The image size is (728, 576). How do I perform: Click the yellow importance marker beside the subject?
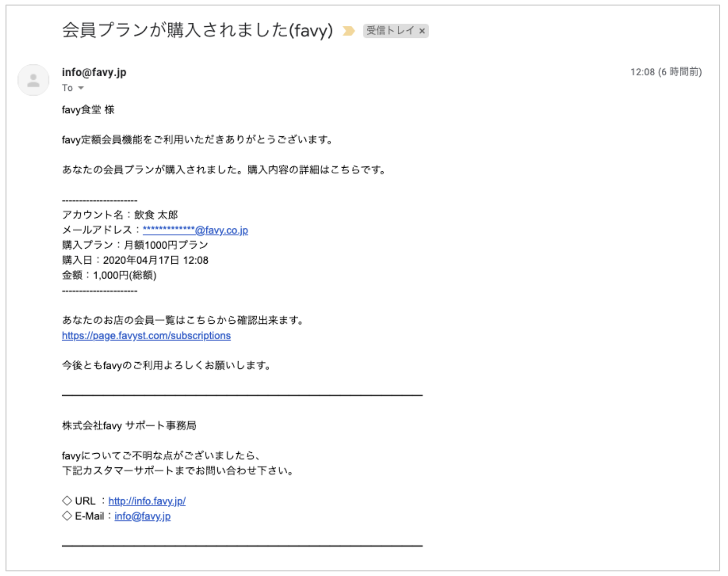point(348,31)
